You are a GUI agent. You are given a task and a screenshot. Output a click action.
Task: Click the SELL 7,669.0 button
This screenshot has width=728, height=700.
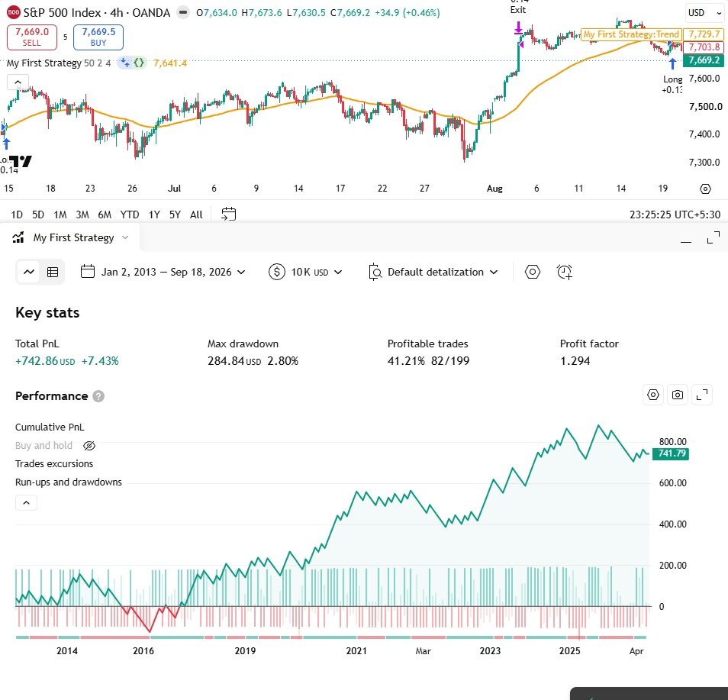pyautogui.click(x=31, y=37)
